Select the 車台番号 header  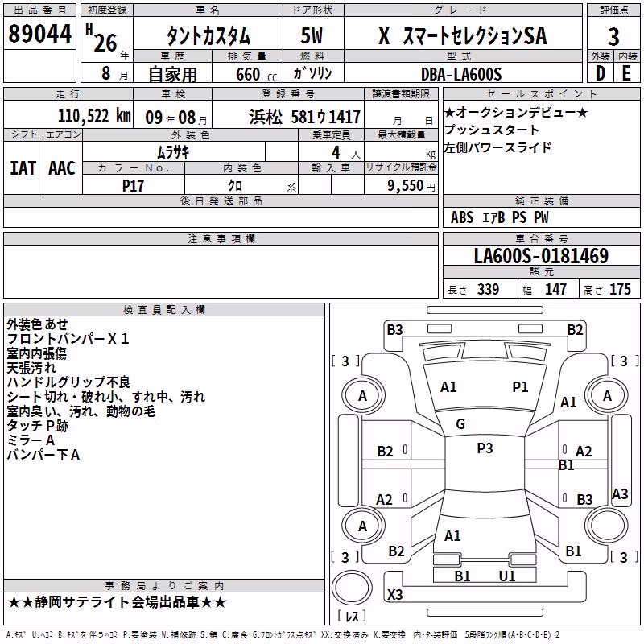542,238
